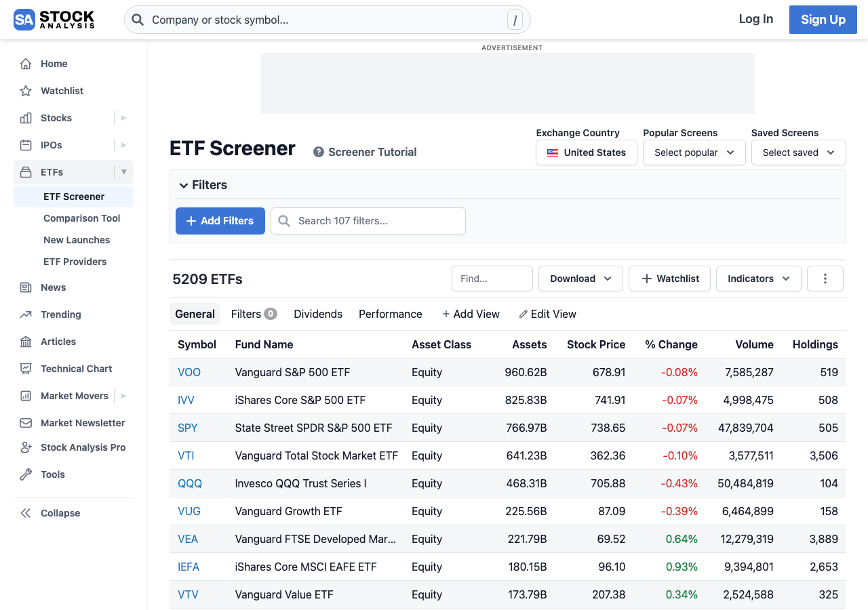Image resolution: width=868 pixels, height=610 pixels.
Task: Click + Add View
Action: (x=471, y=314)
